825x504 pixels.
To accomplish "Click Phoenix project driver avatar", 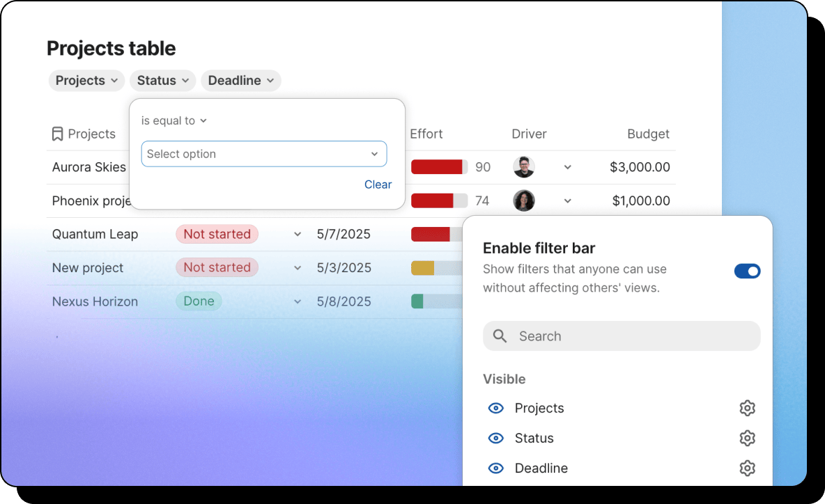I will (523, 200).
